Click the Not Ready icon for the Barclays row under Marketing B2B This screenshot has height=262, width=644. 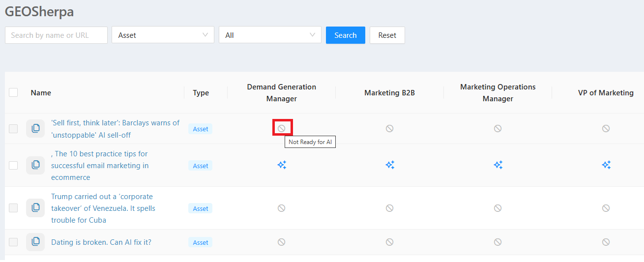[x=389, y=128]
